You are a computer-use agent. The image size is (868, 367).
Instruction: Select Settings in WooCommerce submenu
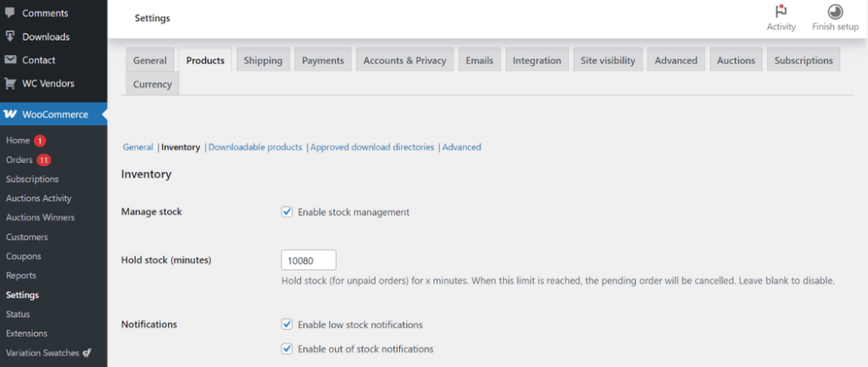coord(23,295)
